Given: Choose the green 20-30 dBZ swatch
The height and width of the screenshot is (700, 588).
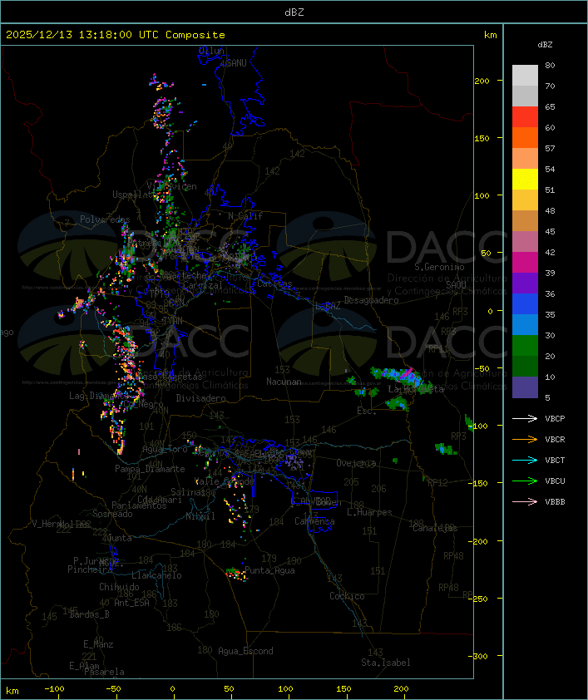Looking at the screenshot, I should tap(525, 346).
